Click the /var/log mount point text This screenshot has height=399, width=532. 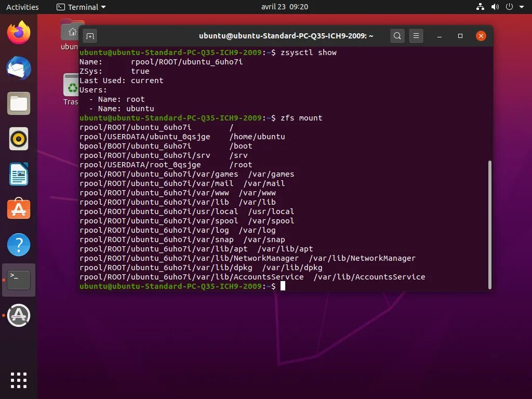point(257,230)
